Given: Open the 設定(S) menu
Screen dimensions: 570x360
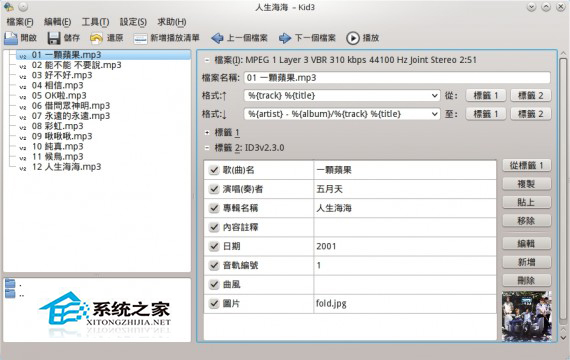Looking at the screenshot, I should (x=133, y=22).
